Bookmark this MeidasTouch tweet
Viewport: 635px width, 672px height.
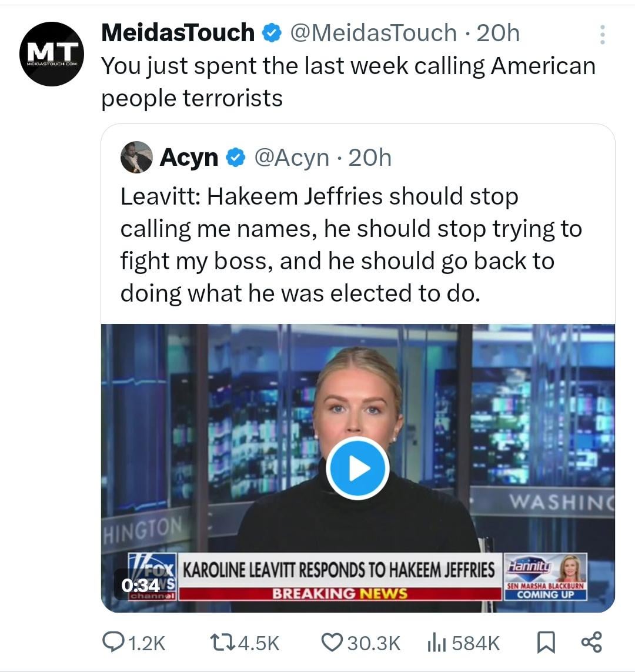tap(546, 642)
